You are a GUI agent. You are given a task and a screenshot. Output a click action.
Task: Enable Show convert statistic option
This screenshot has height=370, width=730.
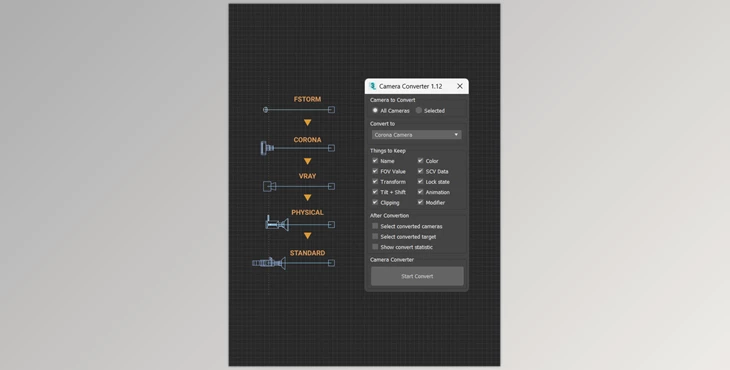pyautogui.click(x=375, y=247)
